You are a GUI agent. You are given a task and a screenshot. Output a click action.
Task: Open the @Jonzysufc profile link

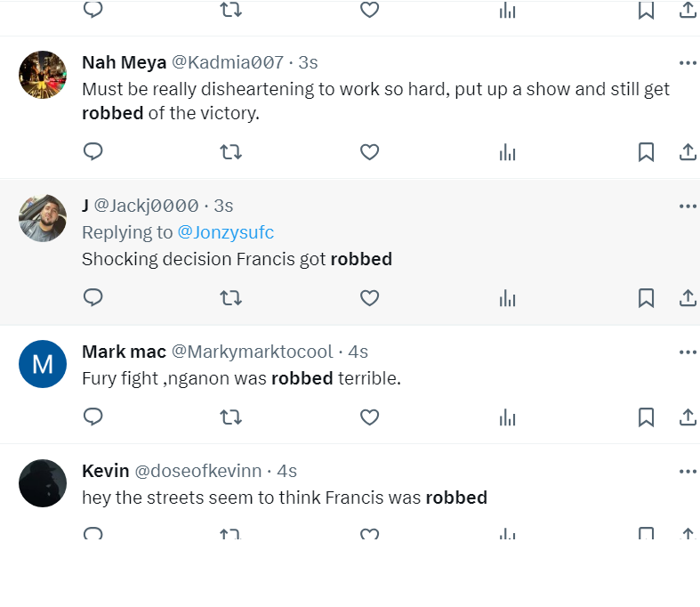coord(225,232)
